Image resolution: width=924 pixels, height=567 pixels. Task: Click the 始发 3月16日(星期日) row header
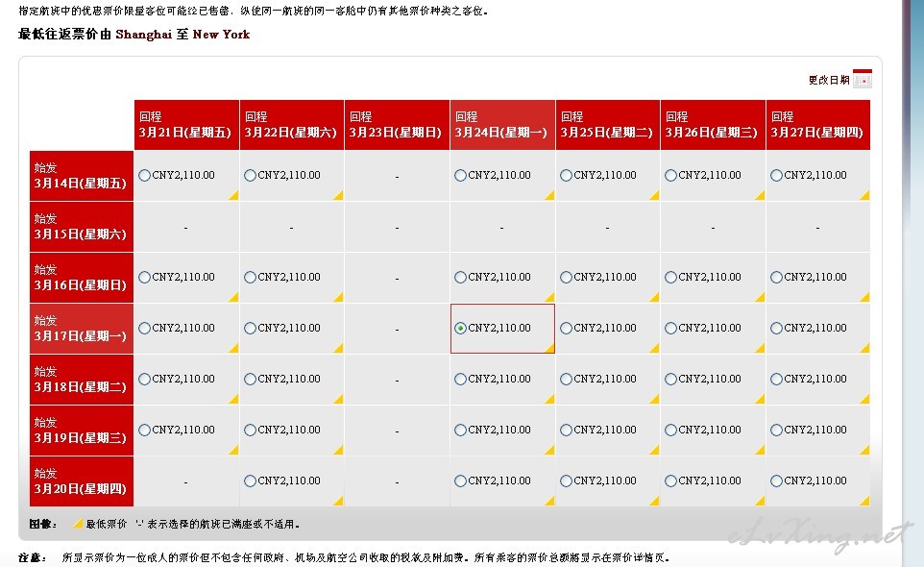point(82,278)
